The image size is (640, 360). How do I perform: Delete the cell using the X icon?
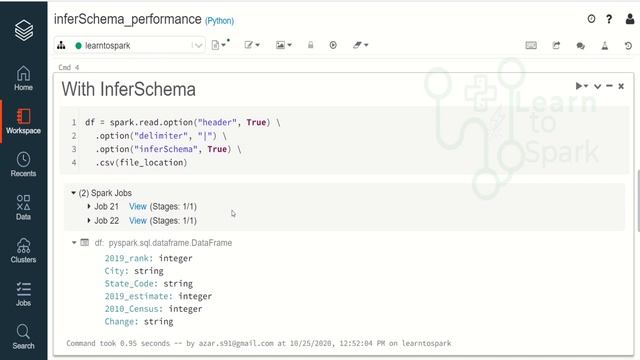621,86
